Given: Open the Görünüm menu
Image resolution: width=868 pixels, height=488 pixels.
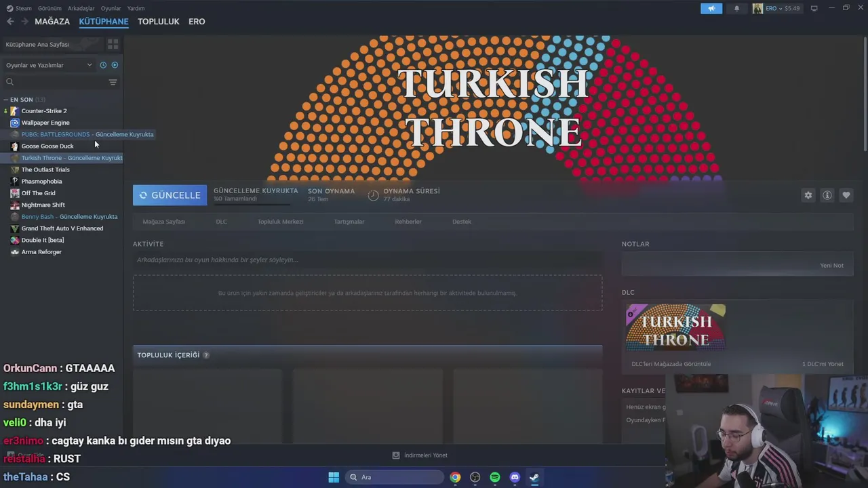Looking at the screenshot, I should point(50,8).
